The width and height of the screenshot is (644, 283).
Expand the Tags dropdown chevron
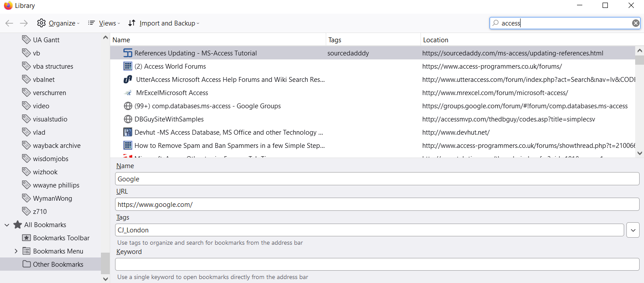(x=633, y=230)
